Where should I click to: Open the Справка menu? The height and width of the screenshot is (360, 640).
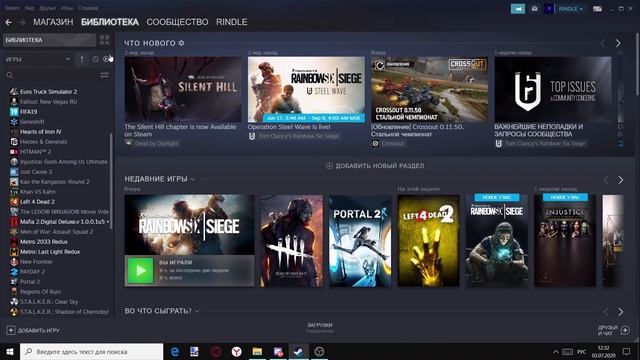(x=88, y=8)
